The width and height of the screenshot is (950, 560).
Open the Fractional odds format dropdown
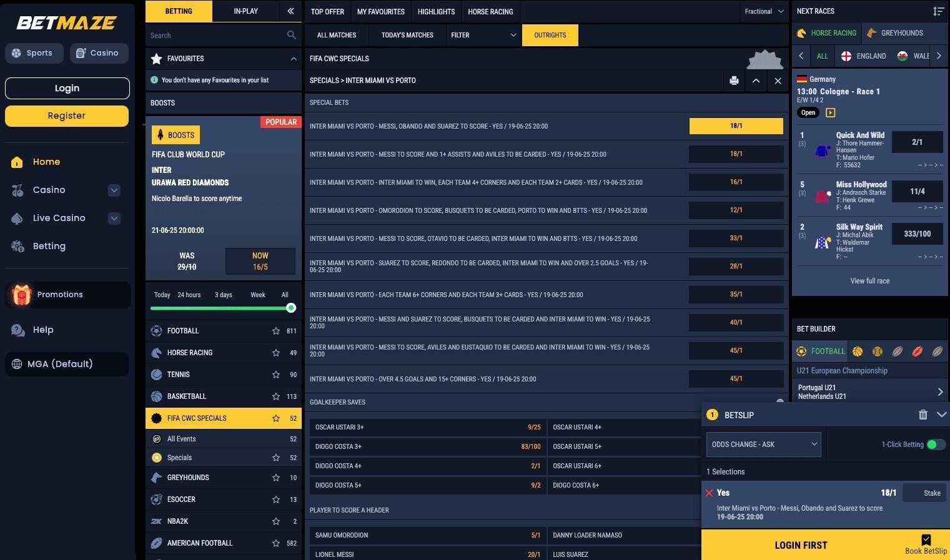764,11
